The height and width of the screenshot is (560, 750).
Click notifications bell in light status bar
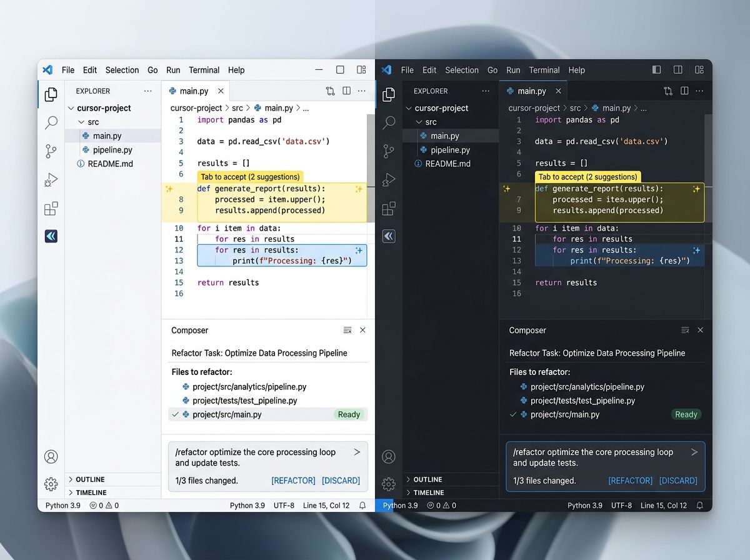click(362, 506)
